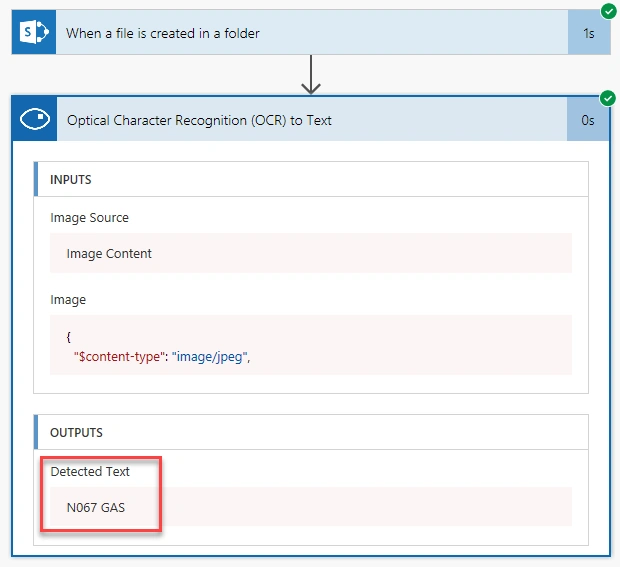Click the 0s duration on the OCR step
This screenshot has width=620, height=567.
pos(588,120)
